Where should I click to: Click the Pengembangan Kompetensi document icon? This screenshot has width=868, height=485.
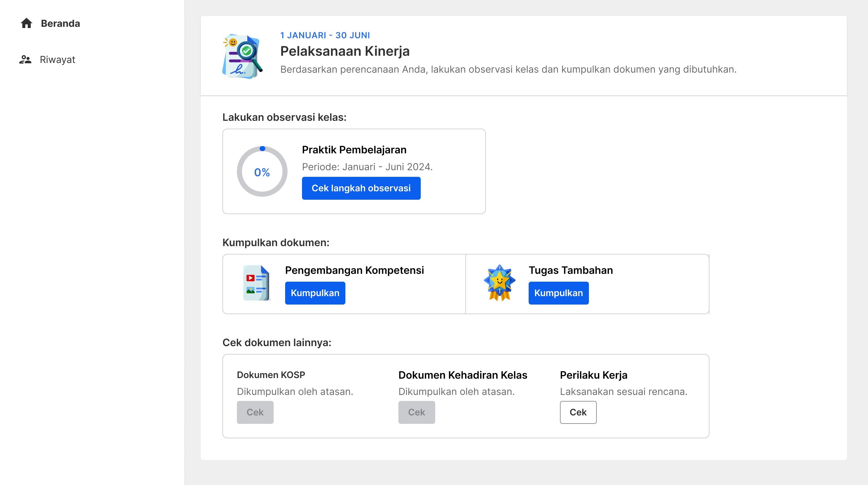click(x=256, y=283)
